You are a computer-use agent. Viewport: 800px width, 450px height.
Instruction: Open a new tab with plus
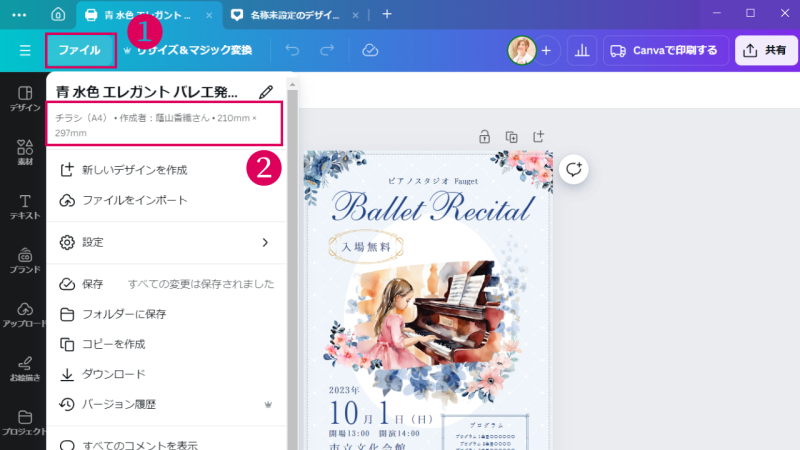click(387, 14)
